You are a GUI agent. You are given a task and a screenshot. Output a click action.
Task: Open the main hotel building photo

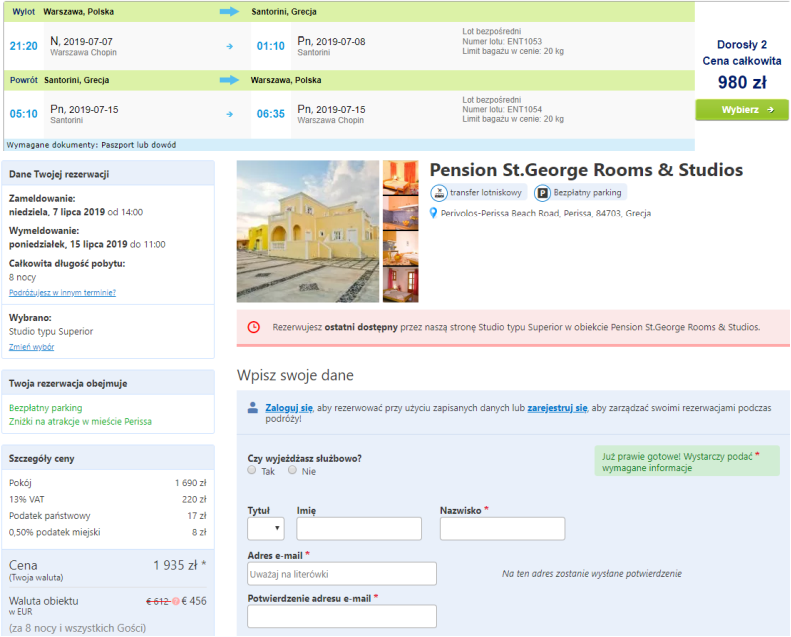[x=308, y=231]
